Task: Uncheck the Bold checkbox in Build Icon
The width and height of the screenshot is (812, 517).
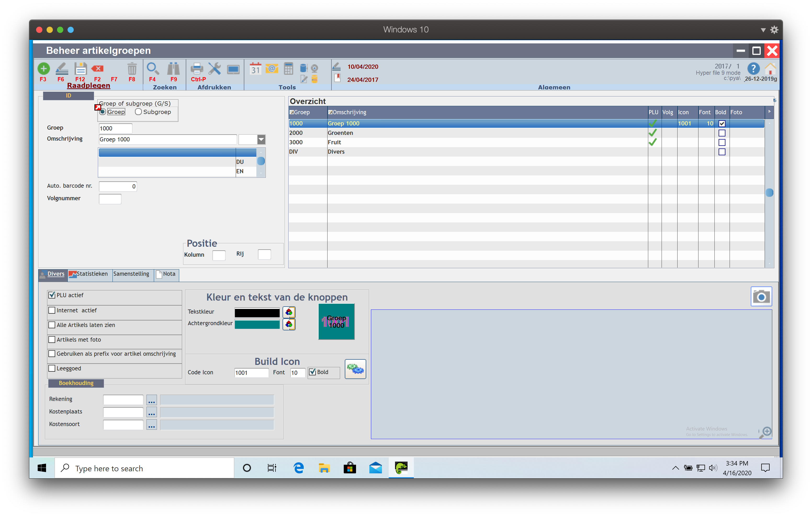Action: point(313,372)
